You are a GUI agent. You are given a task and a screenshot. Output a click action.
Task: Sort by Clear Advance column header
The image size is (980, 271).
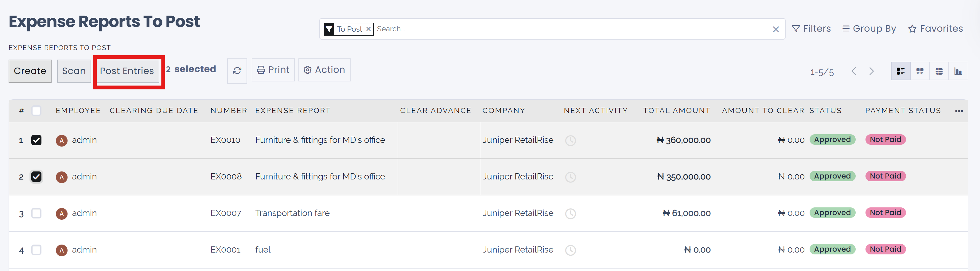[x=435, y=110]
